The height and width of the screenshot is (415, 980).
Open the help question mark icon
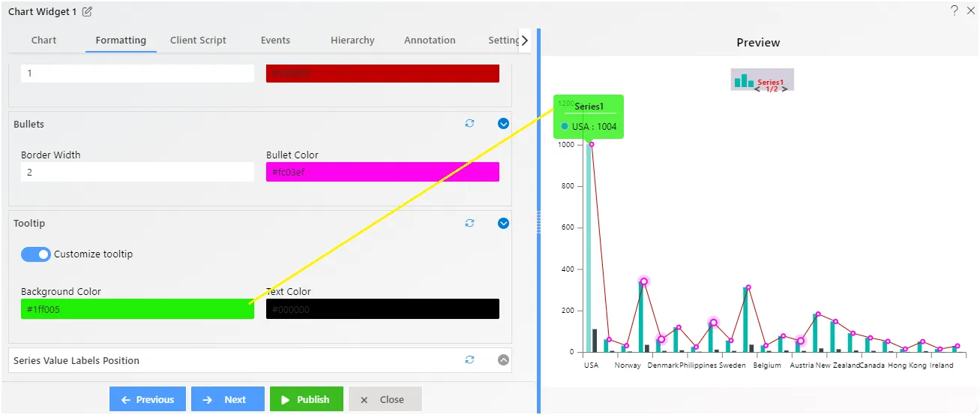(x=955, y=11)
